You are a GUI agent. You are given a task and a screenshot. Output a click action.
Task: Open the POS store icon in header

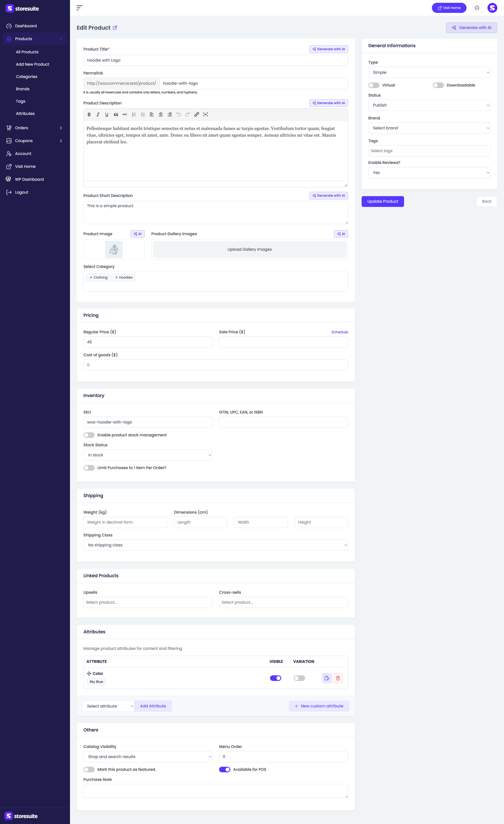click(477, 8)
